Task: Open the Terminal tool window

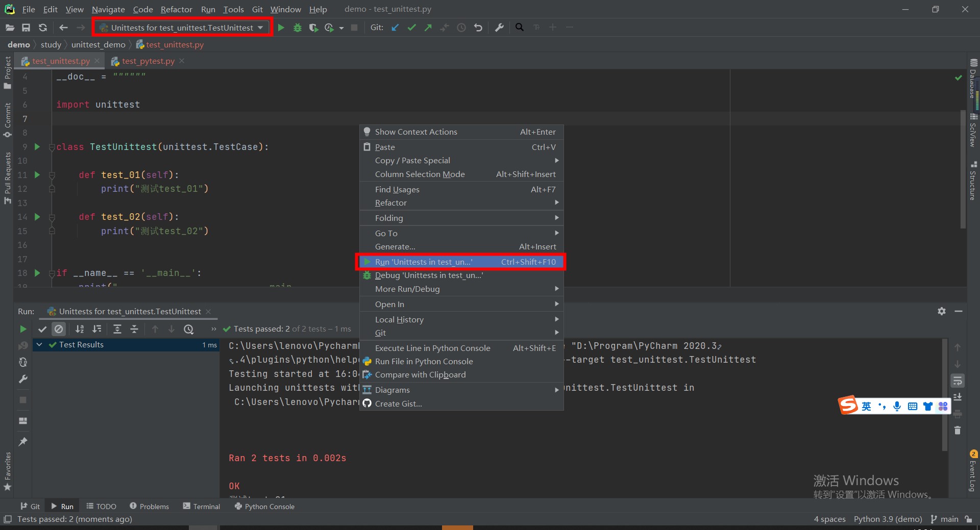Action: tap(202, 507)
